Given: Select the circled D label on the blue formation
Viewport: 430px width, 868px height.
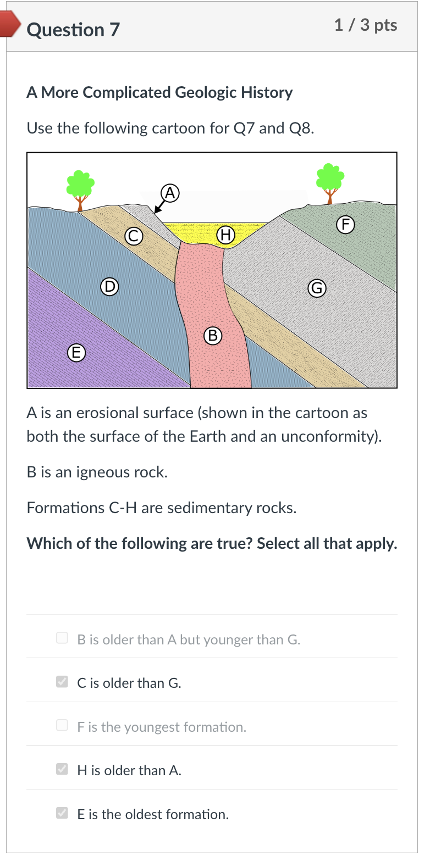Looking at the screenshot, I should [x=109, y=286].
